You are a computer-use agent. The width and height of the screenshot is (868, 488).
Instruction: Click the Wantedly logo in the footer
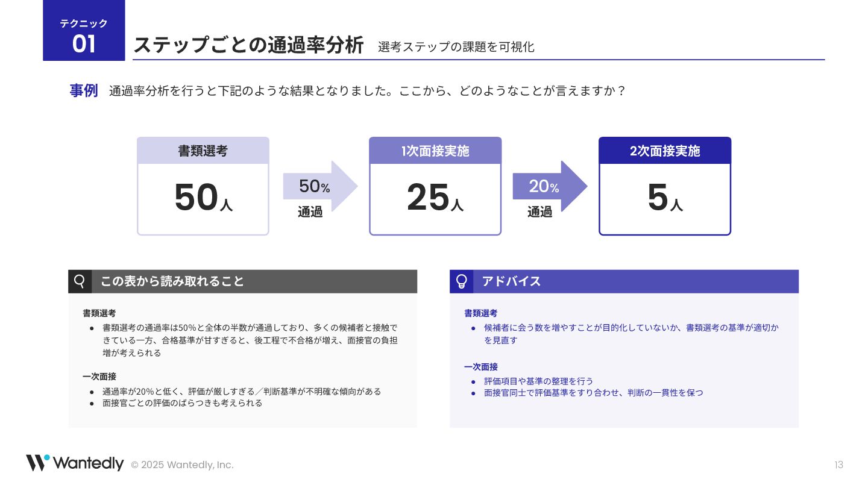click(x=75, y=463)
